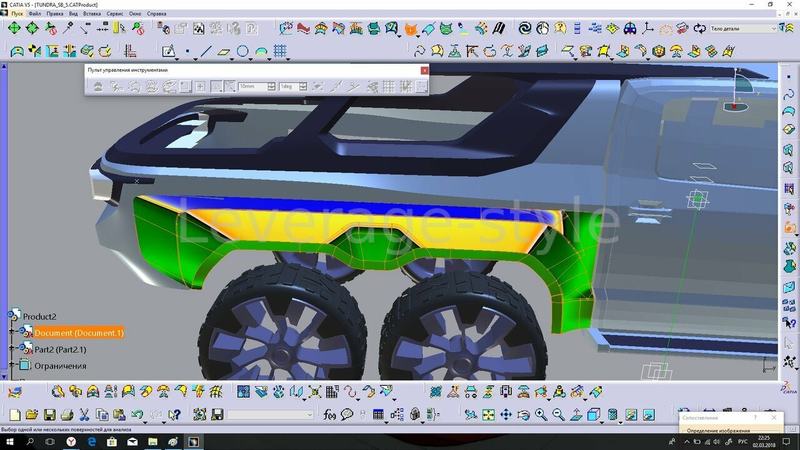Close the tools dashboard panel
This screenshot has height=450, width=800.
click(x=424, y=70)
